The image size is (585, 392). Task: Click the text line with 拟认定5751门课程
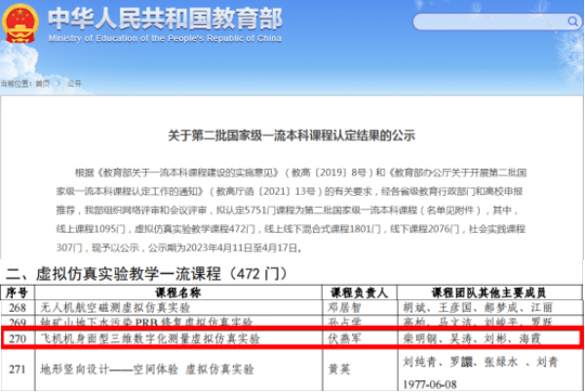pyautogui.click(x=288, y=210)
